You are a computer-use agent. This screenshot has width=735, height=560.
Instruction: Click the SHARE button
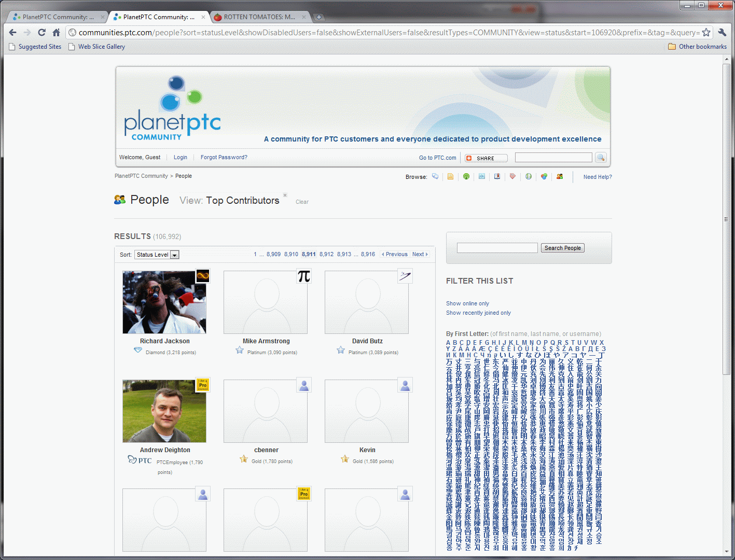[x=486, y=158]
